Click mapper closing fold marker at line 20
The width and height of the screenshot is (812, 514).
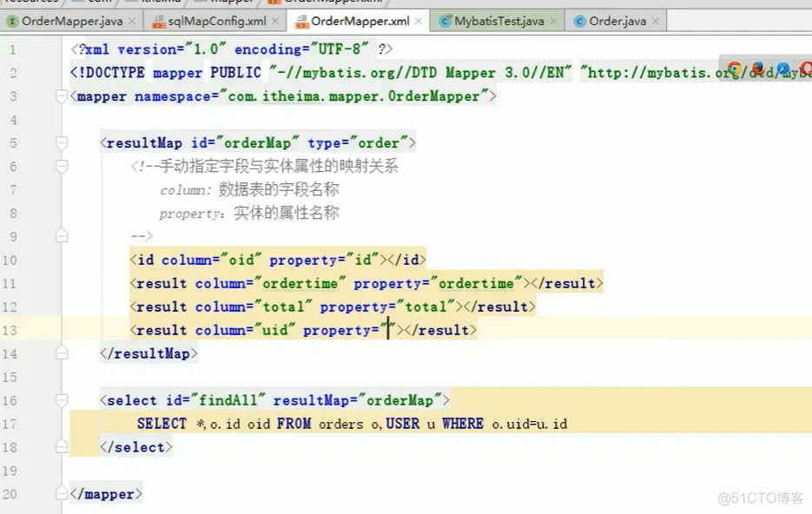tap(61, 494)
